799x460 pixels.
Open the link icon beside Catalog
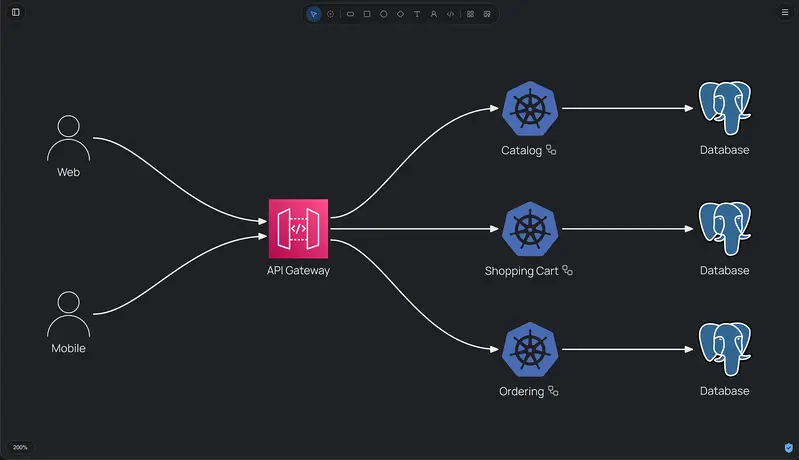click(551, 150)
